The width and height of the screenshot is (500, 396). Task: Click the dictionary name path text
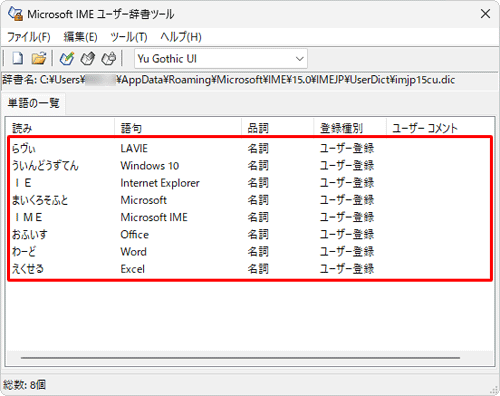[x=229, y=80]
